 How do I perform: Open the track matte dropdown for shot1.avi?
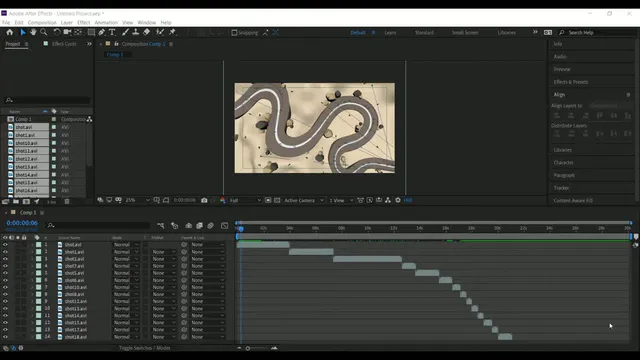(x=164, y=252)
